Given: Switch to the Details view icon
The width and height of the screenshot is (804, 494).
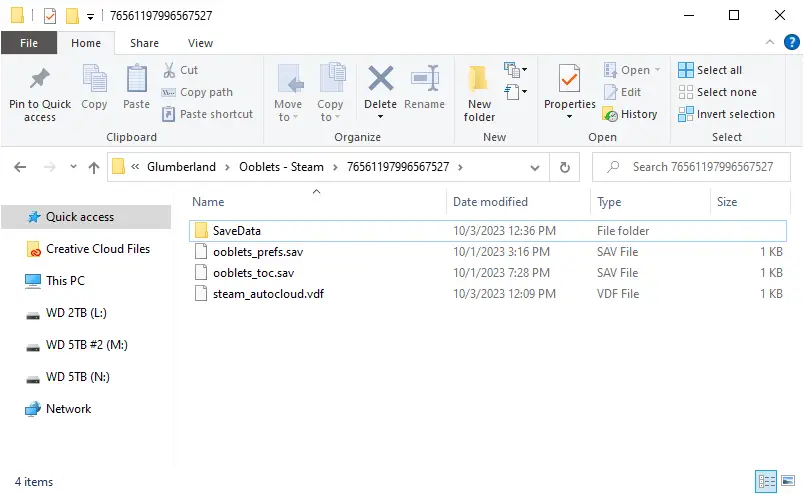Looking at the screenshot, I should point(767,481).
